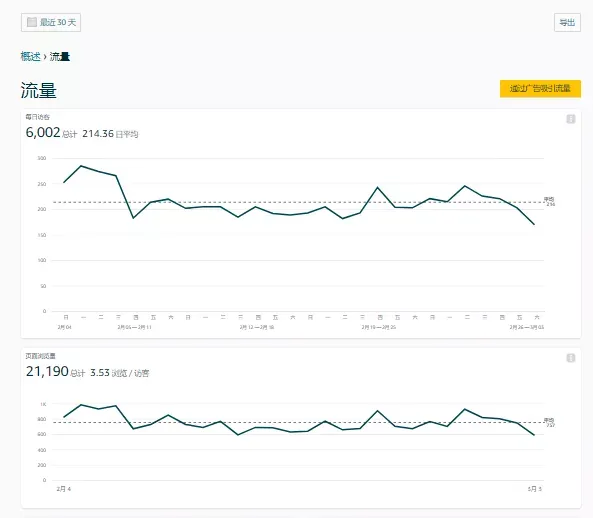Click the 21,190 total page views figure
This screenshot has height=518, width=593.
pyautogui.click(x=47, y=371)
